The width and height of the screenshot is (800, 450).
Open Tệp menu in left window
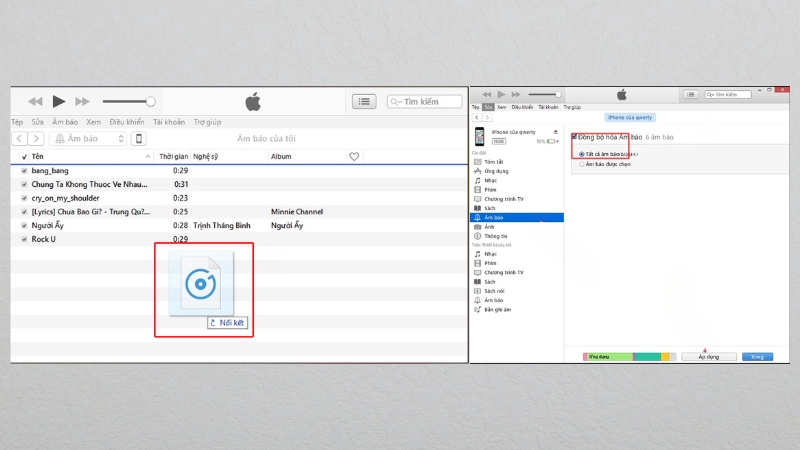[17, 122]
